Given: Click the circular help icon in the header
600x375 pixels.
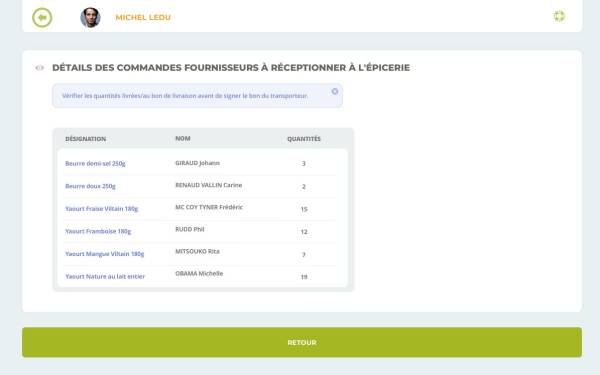Looking at the screenshot, I should tap(559, 16).
